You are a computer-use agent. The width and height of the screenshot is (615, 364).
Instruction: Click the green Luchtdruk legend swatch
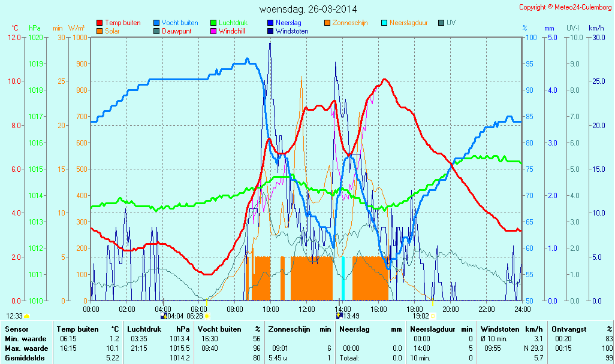213,23
